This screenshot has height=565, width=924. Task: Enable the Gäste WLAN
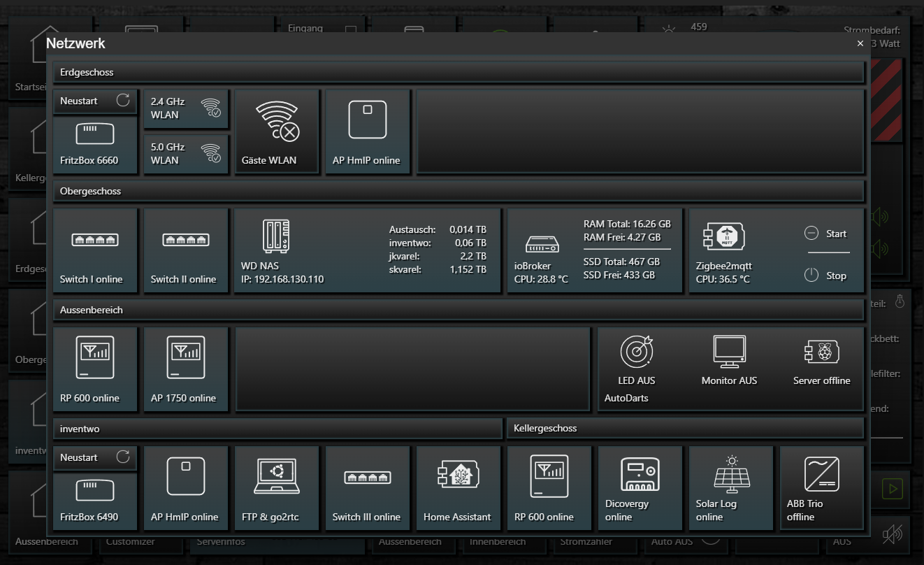[277, 131]
